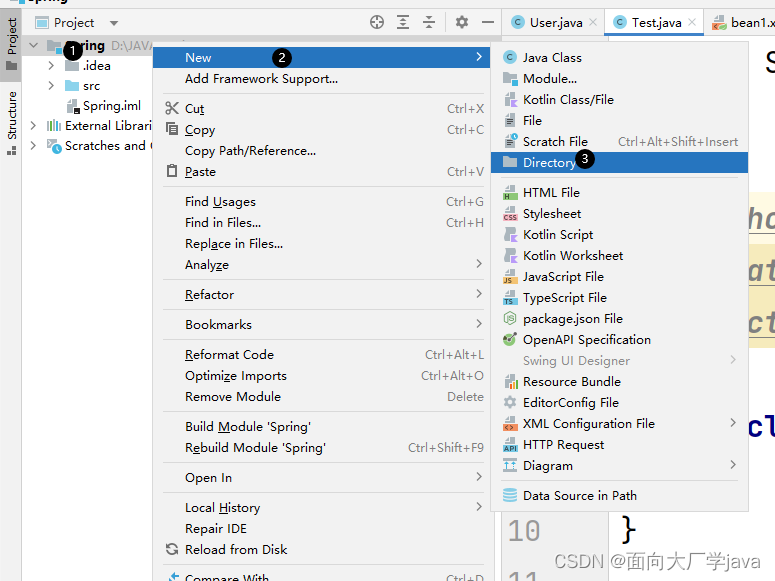
Task: Click the Reload from Disk refresh icon
Action: point(172,549)
